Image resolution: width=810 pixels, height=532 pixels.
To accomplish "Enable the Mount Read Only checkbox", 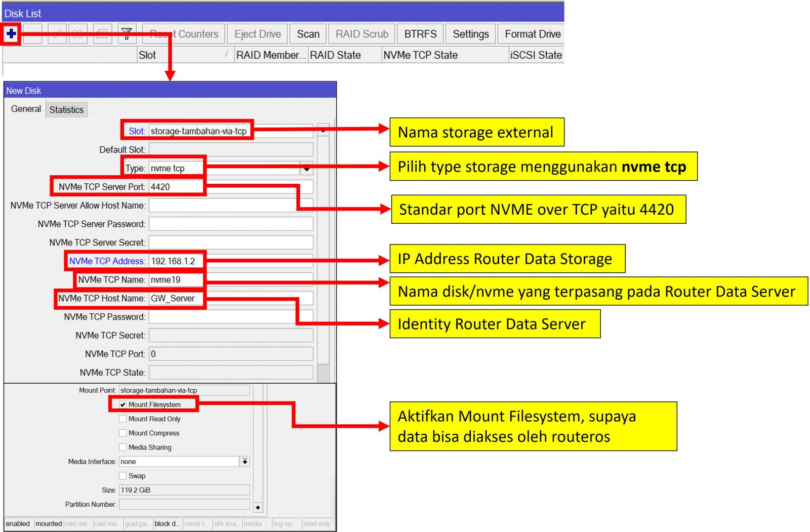I will click(123, 419).
